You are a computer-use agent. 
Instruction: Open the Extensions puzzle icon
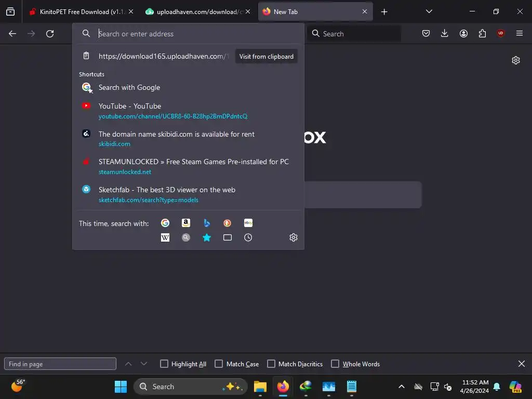(x=482, y=33)
